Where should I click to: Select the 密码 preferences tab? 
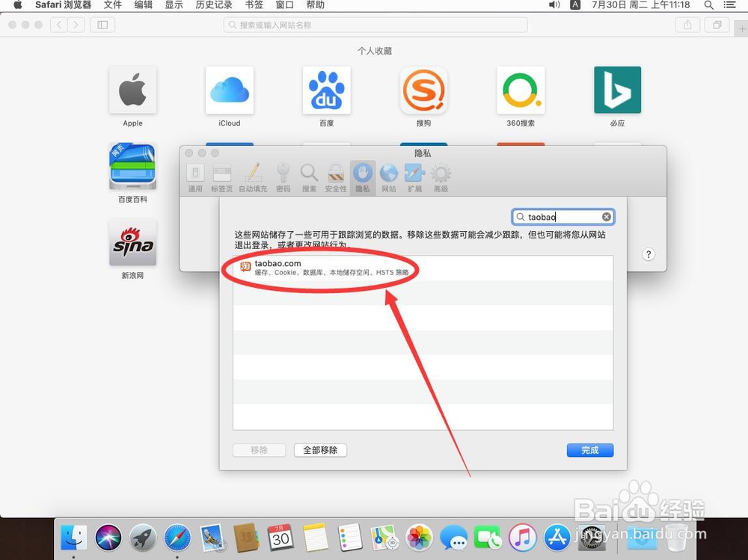point(283,178)
